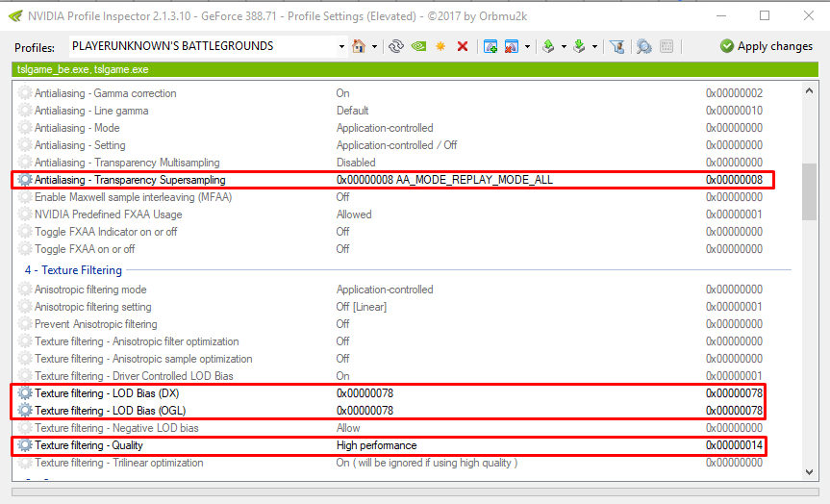Open the export profiles dropdown arrow
Screen dimensions: 830x504
point(564,46)
